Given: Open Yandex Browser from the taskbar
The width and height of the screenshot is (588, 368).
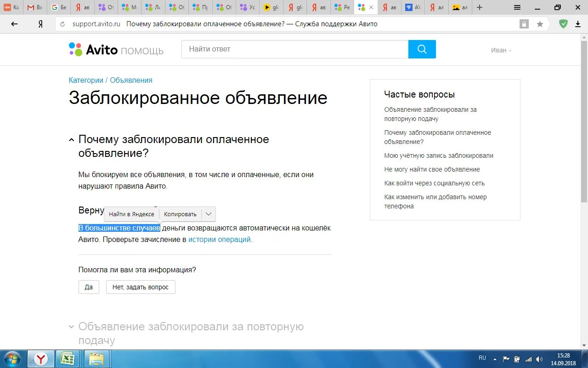Looking at the screenshot, I should pyautogui.click(x=41, y=359).
